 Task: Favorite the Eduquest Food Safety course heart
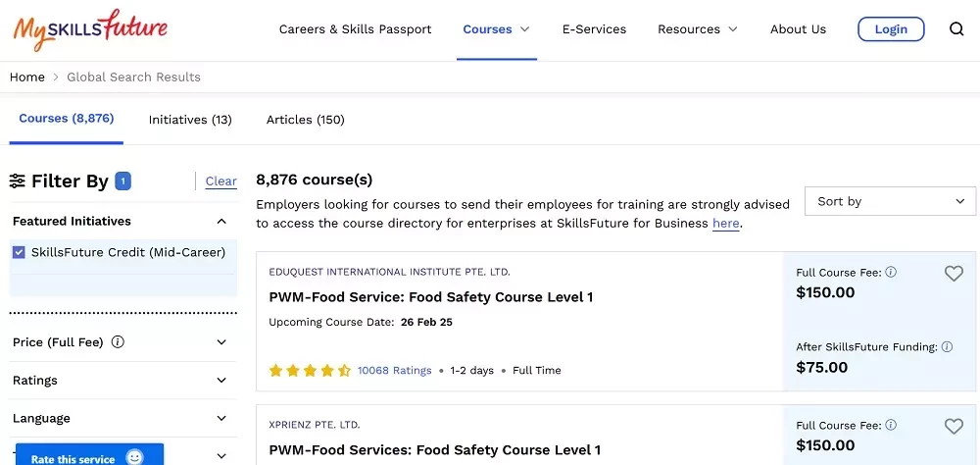pos(954,274)
